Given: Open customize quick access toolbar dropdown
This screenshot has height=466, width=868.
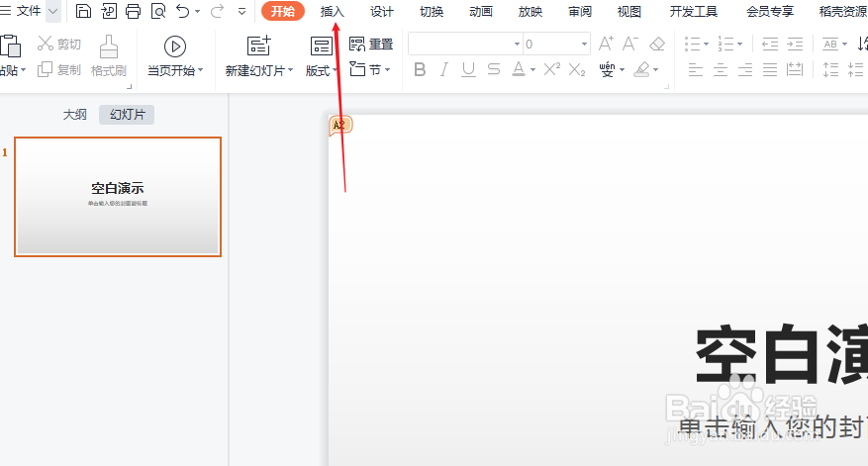Looking at the screenshot, I should pyautogui.click(x=241, y=11).
